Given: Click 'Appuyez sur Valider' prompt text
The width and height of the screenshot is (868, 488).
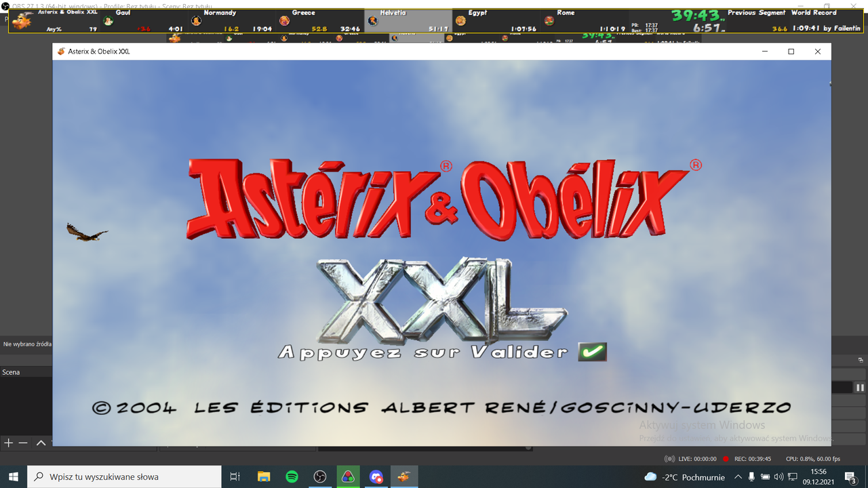Looking at the screenshot, I should click(x=423, y=352).
